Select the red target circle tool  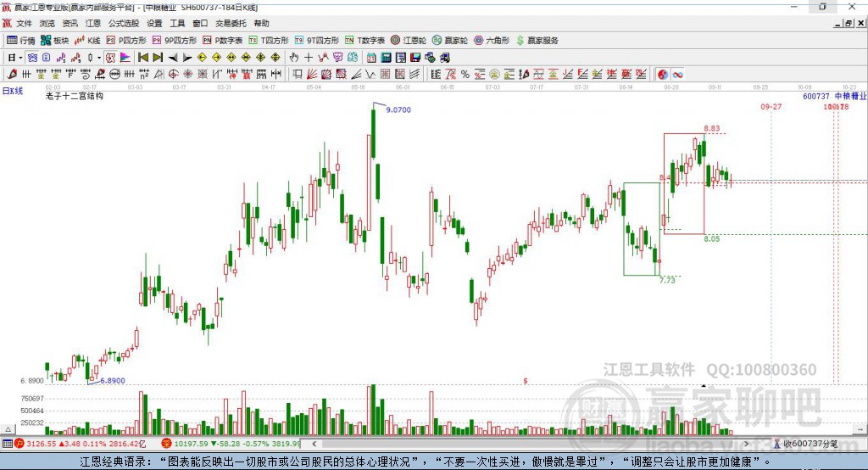point(173,74)
